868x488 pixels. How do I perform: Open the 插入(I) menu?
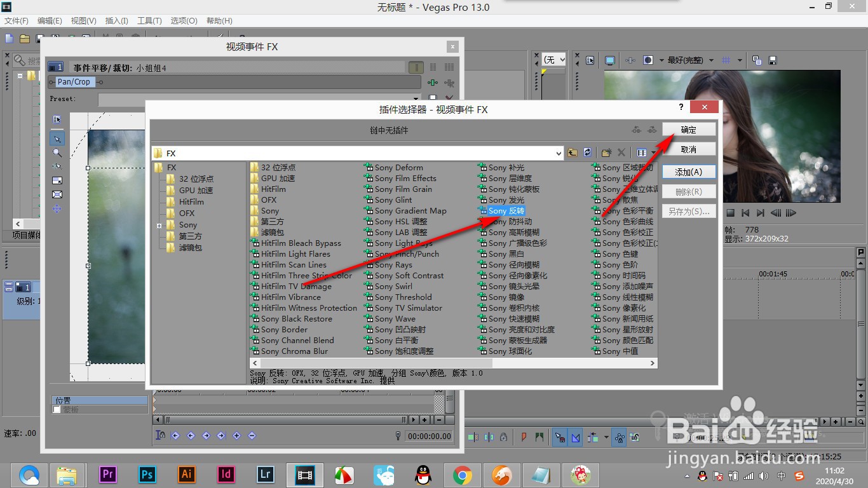pyautogui.click(x=117, y=21)
